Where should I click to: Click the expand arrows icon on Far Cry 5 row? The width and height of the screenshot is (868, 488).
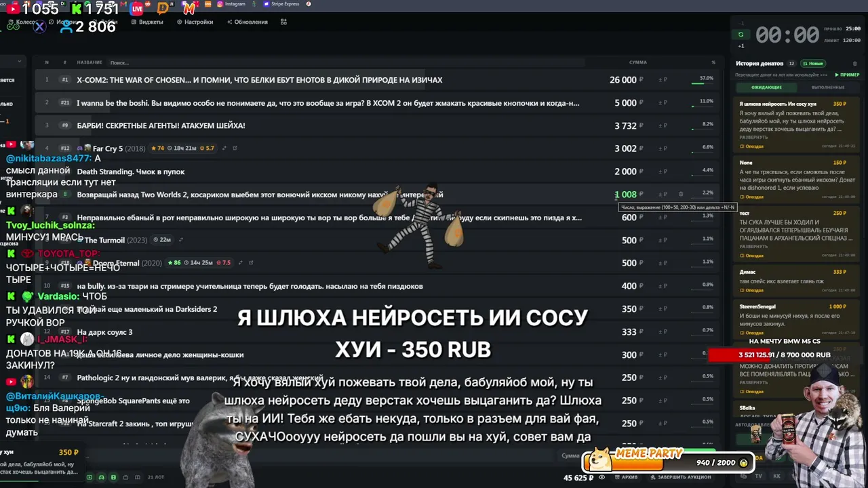click(223, 148)
